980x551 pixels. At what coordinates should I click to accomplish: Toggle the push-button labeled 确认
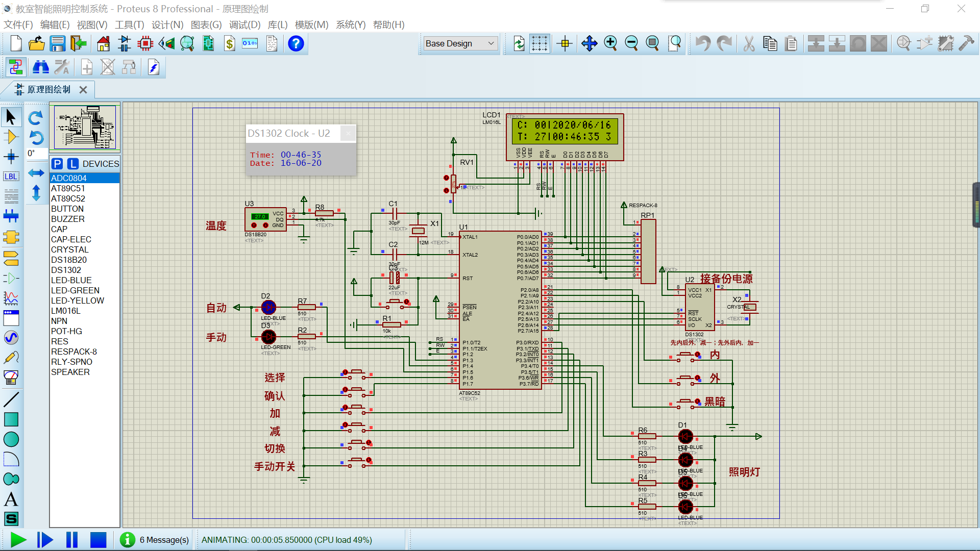[x=357, y=392]
